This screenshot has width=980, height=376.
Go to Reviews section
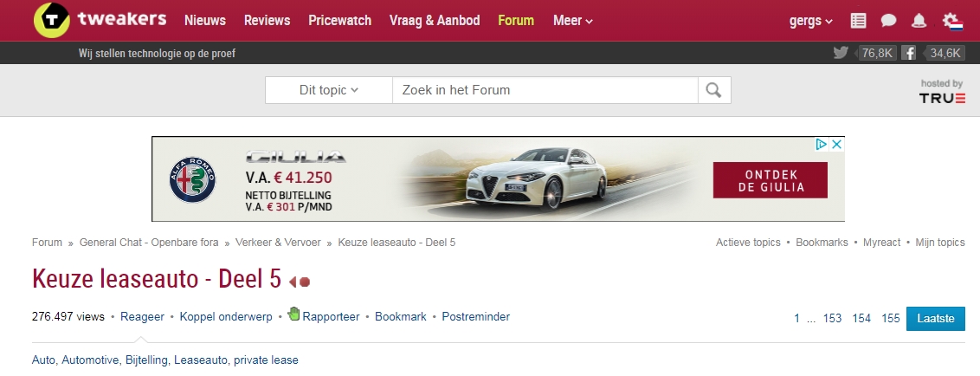[x=267, y=21]
